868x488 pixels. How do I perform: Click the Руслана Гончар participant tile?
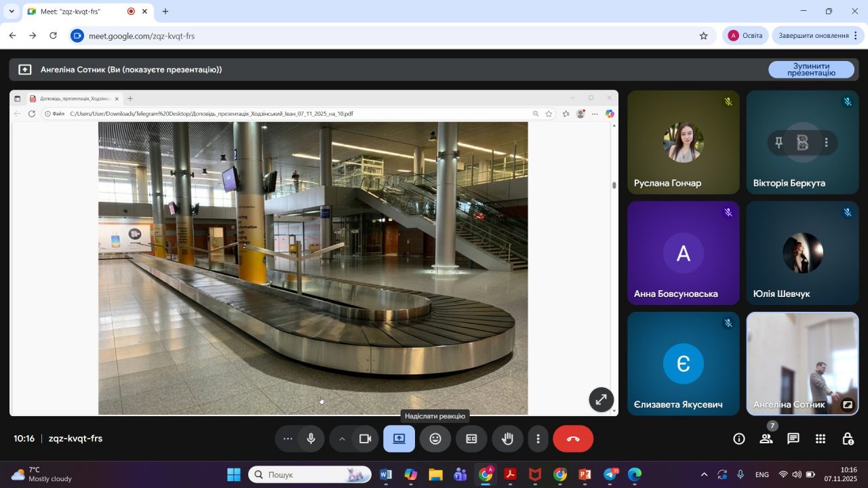(683, 142)
